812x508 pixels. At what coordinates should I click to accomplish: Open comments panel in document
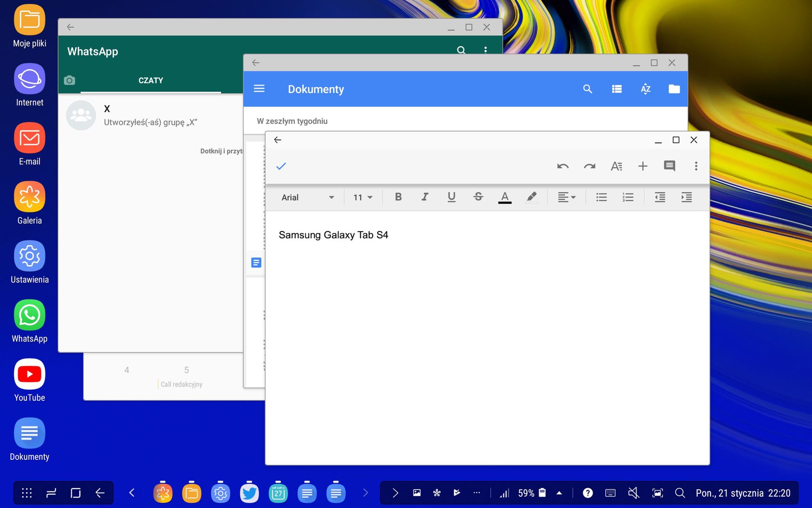point(669,166)
